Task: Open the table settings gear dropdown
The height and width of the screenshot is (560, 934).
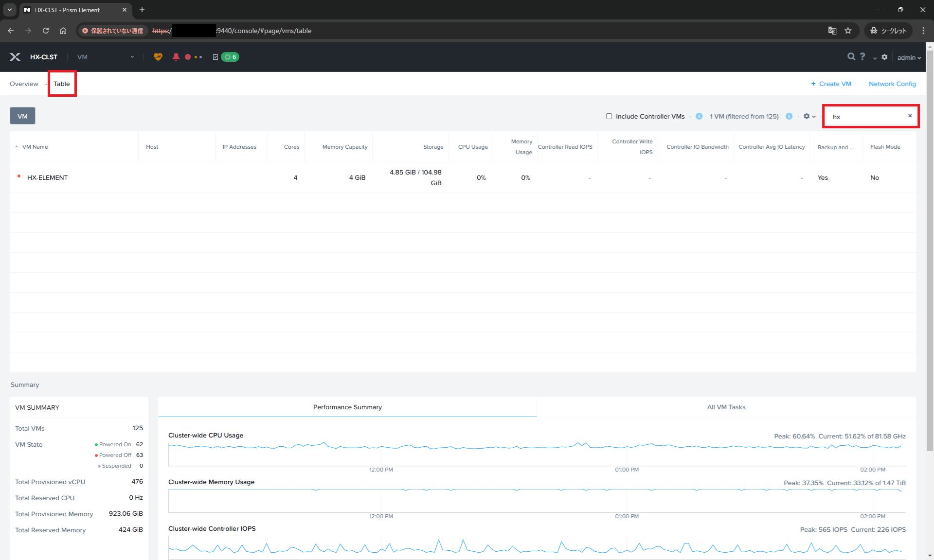Action: point(809,116)
